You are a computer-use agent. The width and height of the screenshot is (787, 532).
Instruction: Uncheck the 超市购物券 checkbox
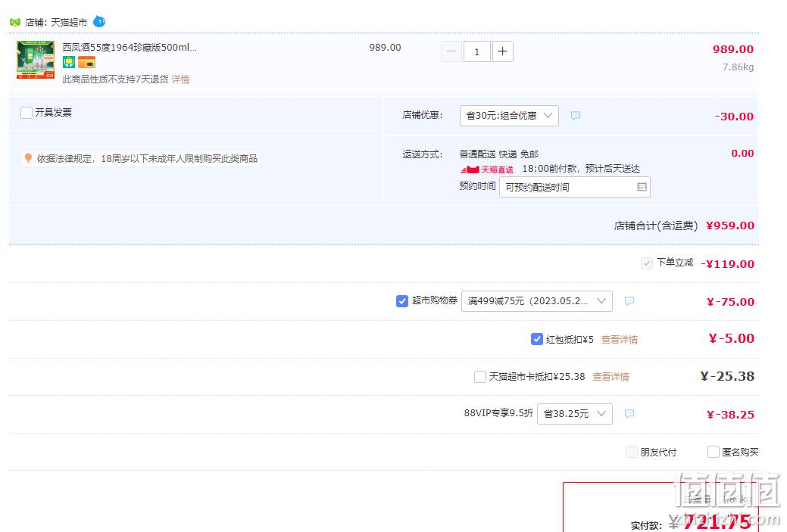[x=402, y=301]
